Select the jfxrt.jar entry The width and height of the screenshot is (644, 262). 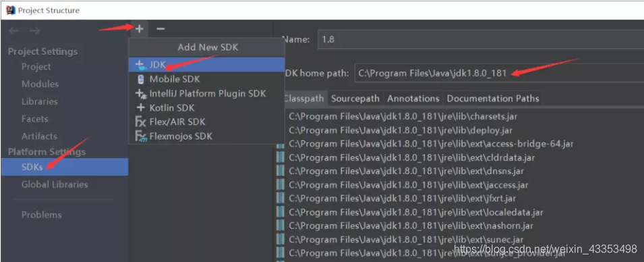pos(403,199)
